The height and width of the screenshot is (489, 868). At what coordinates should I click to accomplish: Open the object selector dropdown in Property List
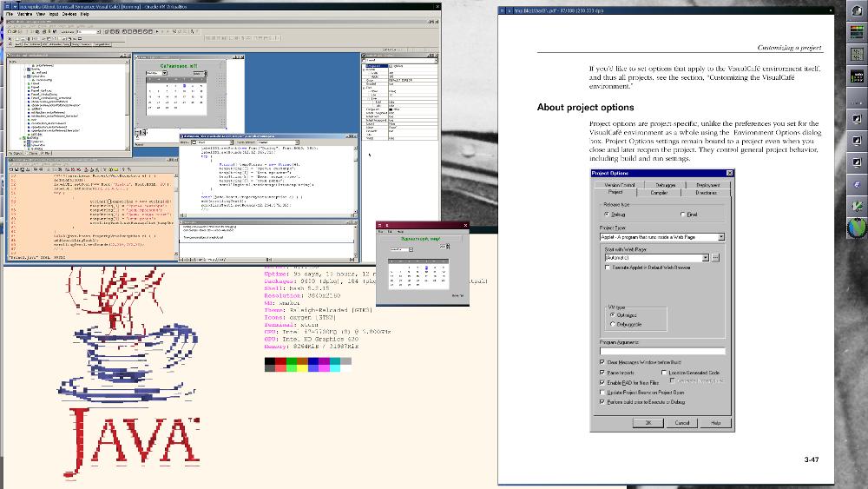pos(434,60)
